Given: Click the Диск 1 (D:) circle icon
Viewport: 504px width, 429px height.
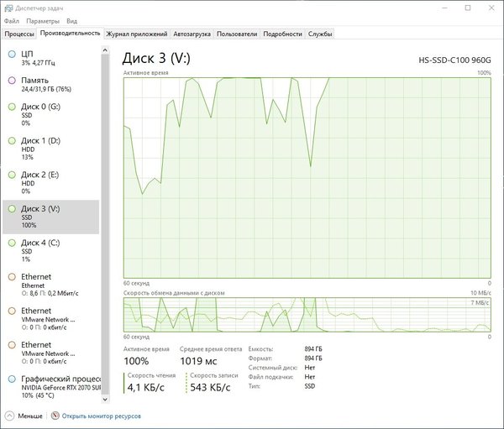Looking at the screenshot, I should pos(12,141).
